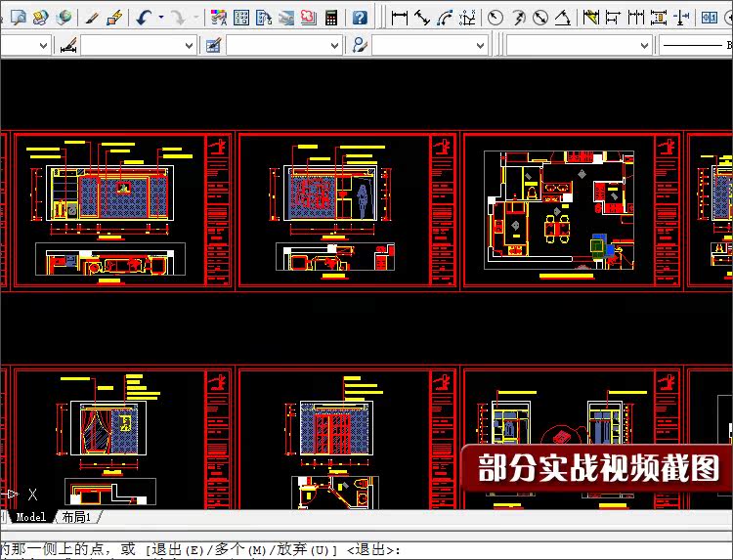733x560 pixels.
Task: Open the Dimension Style manager icon
Action: point(68,45)
